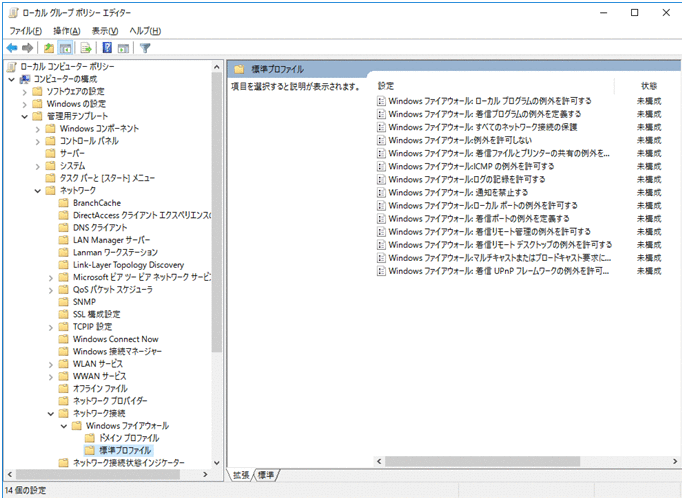
Task: Select the Windows Connect Now tree item
Action: [116, 339]
